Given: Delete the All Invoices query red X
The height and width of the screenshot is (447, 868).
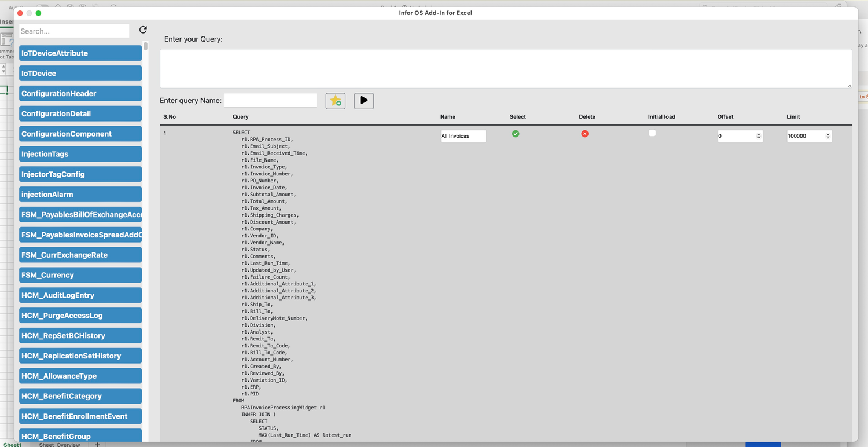Looking at the screenshot, I should tap(585, 134).
